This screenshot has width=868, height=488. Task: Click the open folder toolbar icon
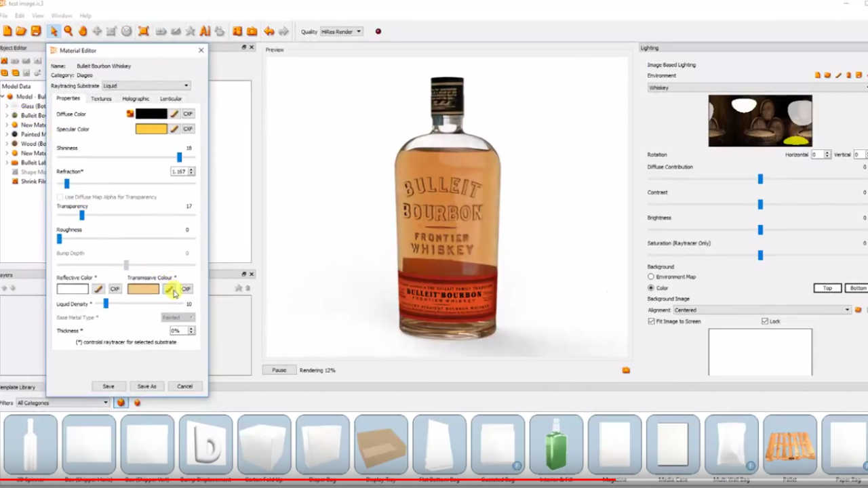[21, 31]
